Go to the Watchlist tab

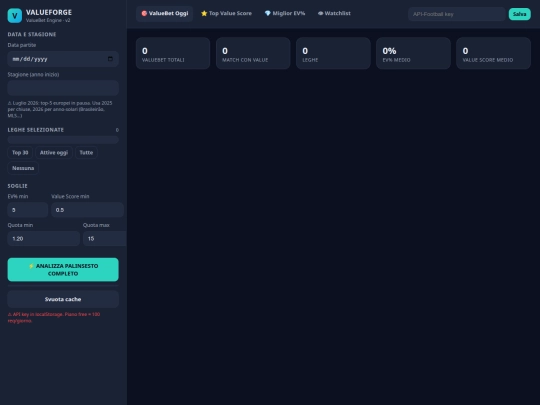pos(334,13)
